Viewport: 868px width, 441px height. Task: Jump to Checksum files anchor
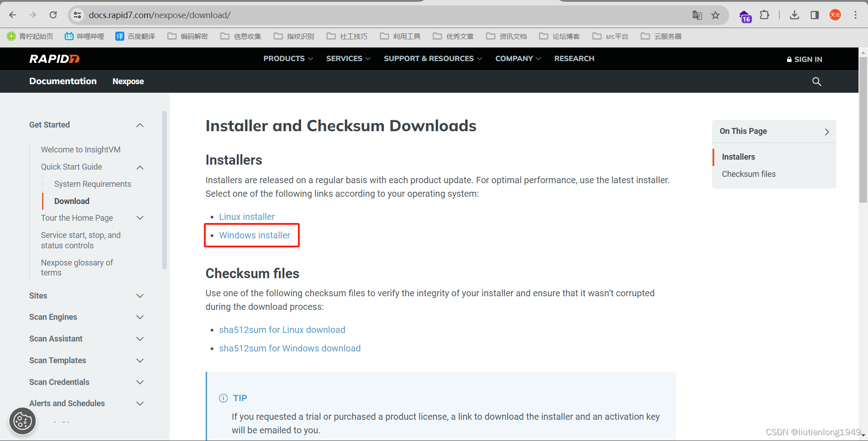[x=749, y=174]
